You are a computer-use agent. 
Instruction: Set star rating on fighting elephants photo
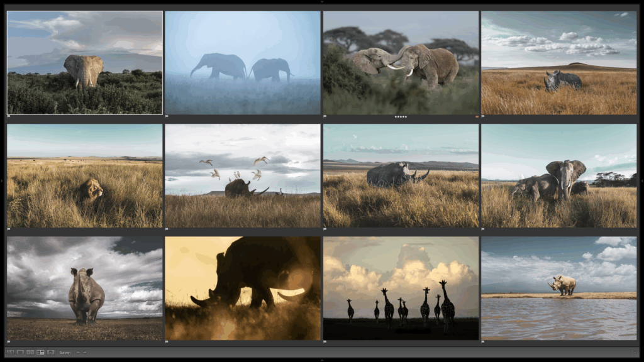tap(401, 116)
